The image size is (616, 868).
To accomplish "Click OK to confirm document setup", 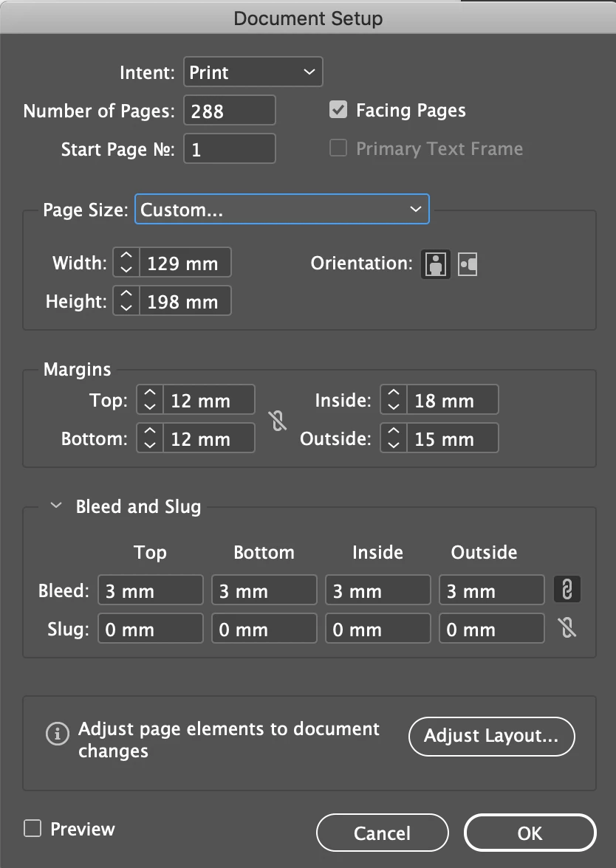I will [530, 833].
